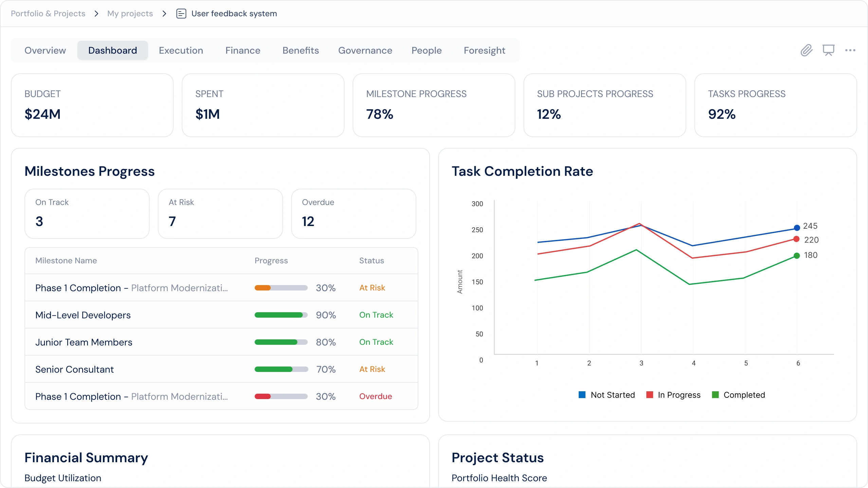Open the Governance tab

click(x=365, y=50)
